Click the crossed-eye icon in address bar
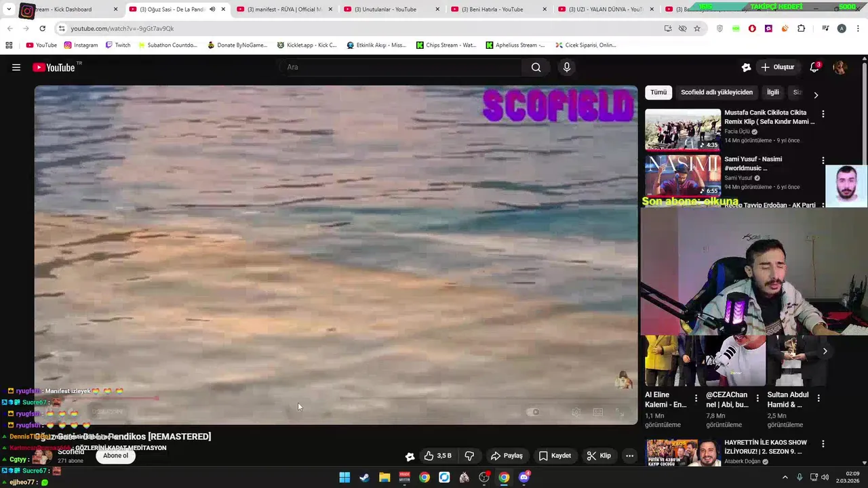Image resolution: width=868 pixels, height=488 pixels. pyautogui.click(x=682, y=28)
